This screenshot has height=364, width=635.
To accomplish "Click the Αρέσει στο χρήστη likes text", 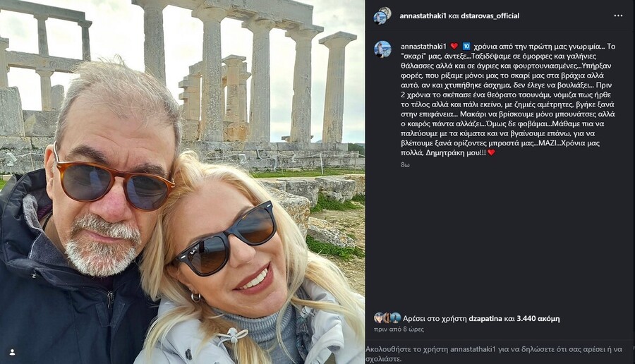I will point(435,319).
